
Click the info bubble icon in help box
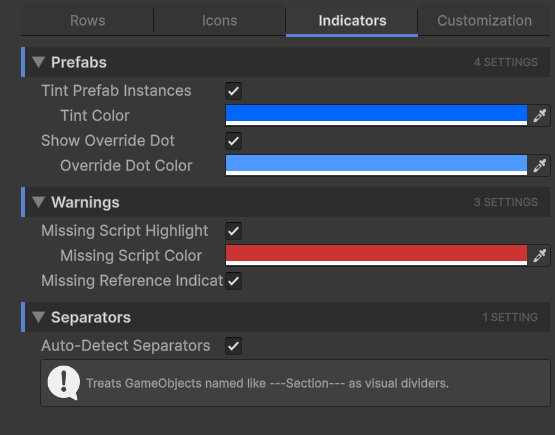pyautogui.click(x=64, y=383)
